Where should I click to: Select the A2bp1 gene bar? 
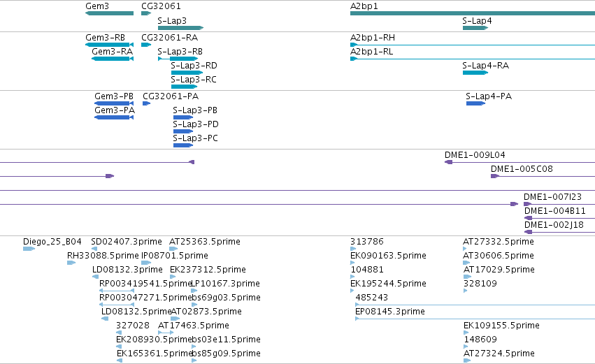(473, 13)
